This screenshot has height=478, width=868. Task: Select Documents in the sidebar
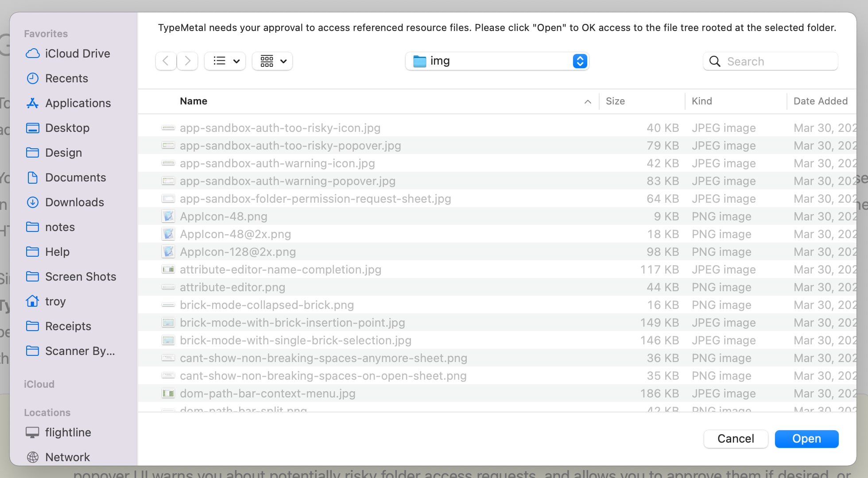pyautogui.click(x=66, y=177)
